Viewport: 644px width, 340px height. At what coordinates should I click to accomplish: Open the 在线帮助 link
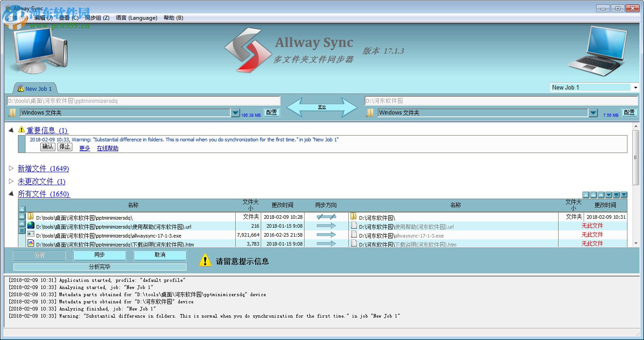[x=107, y=148]
